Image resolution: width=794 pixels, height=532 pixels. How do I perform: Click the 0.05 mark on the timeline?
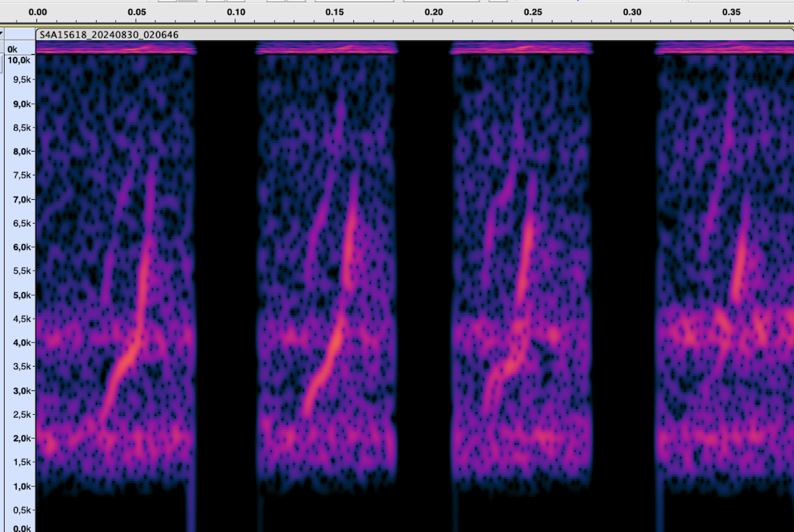(137, 12)
